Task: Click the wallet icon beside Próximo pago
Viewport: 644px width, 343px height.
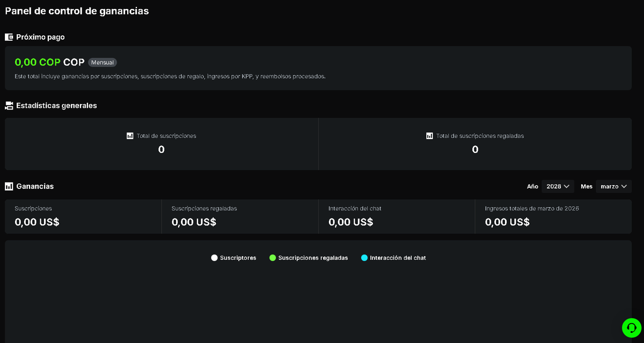Action: (9, 37)
